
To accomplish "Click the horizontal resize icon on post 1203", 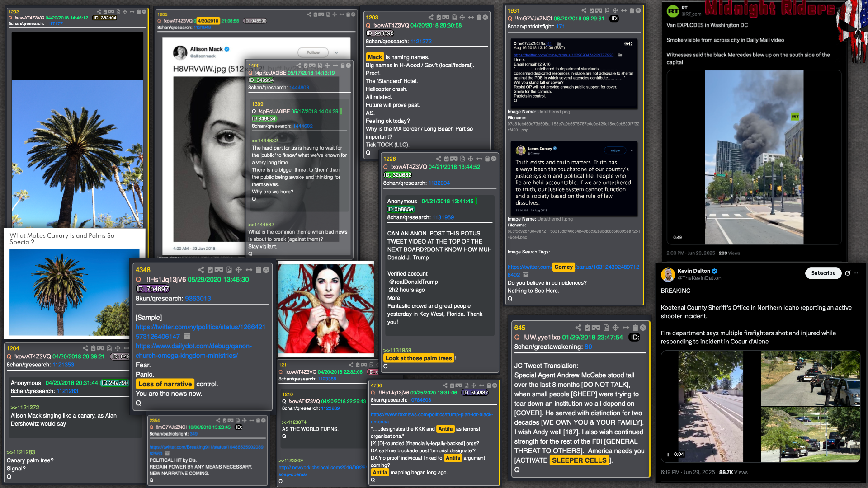I will pyautogui.click(x=471, y=17).
